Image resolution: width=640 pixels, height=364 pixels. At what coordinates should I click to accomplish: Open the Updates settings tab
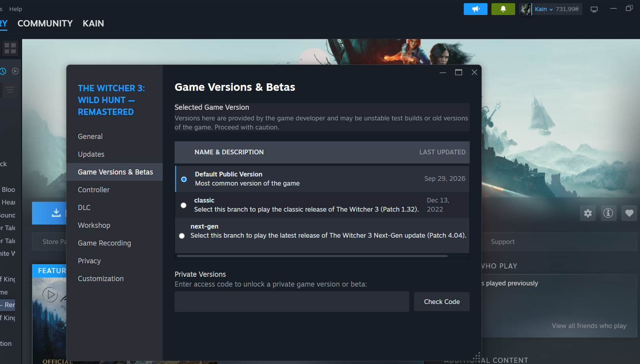click(115, 154)
